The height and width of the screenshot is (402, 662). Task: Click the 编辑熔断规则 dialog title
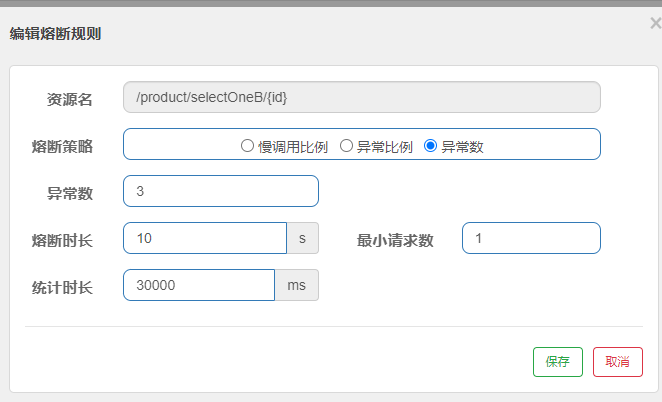pyautogui.click(x=55, y=34)
